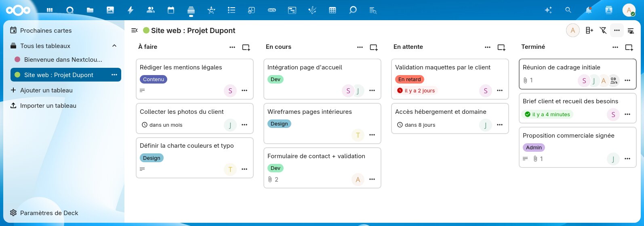Open the Assistant sparkles icon
Viewport: 644px width, 226px height.
pyautogui.click(x=548, y=10)
